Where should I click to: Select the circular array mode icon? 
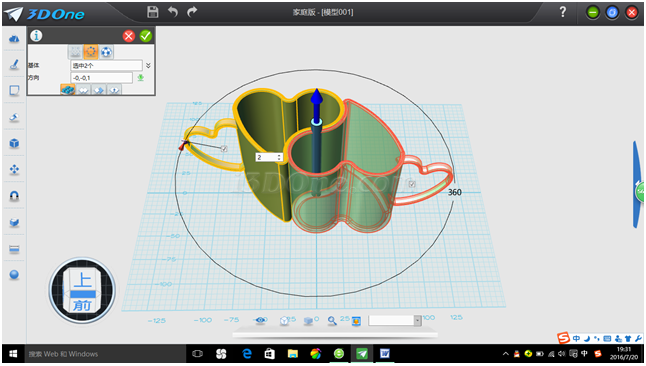91,52
